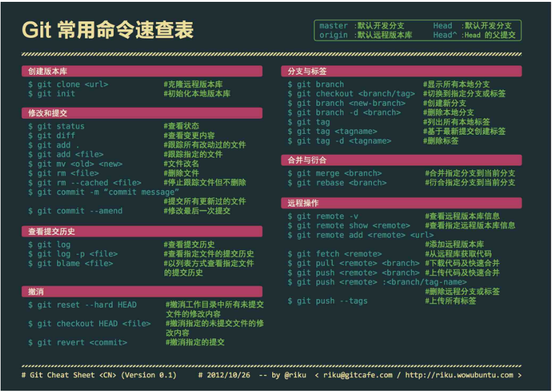Select the '#克隆远程版本库' comment
553x392 pixels.
(x=193, y=84)
